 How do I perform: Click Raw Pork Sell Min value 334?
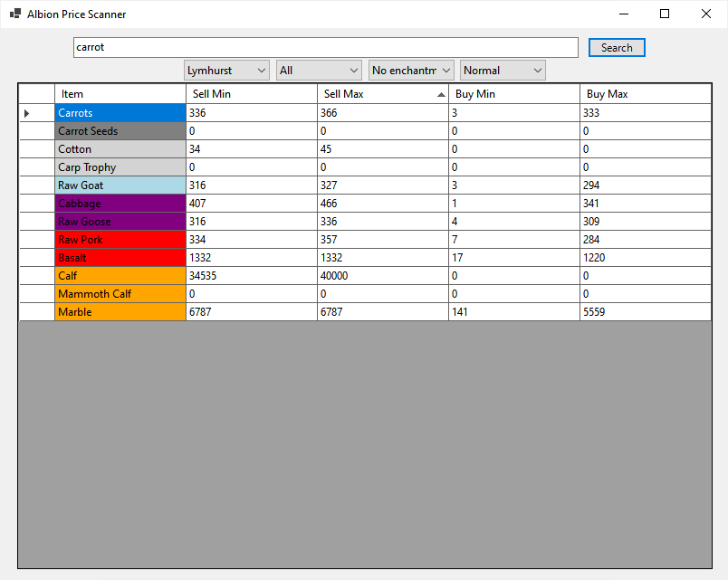pos(252,240)
